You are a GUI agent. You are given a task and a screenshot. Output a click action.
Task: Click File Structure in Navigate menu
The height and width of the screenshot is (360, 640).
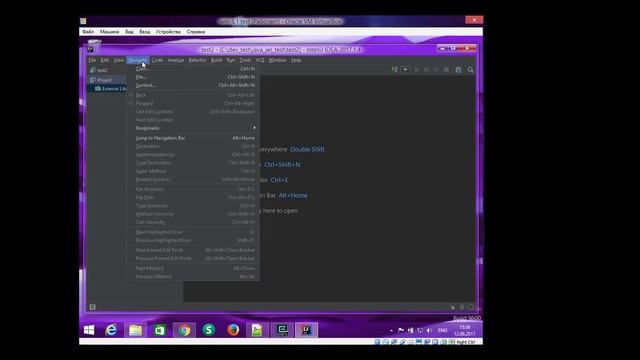(193, 189)
